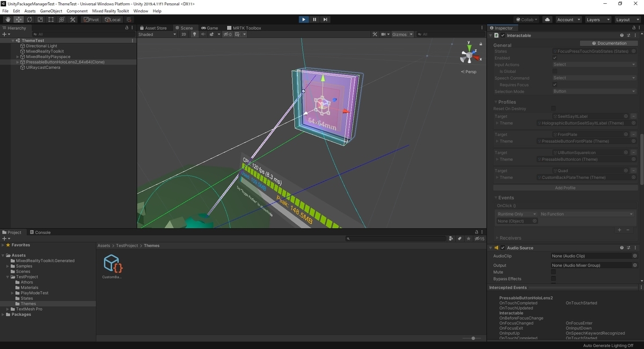Open the Selection Mode dropdown
644x349 pixels.
(x=594, y=92)
